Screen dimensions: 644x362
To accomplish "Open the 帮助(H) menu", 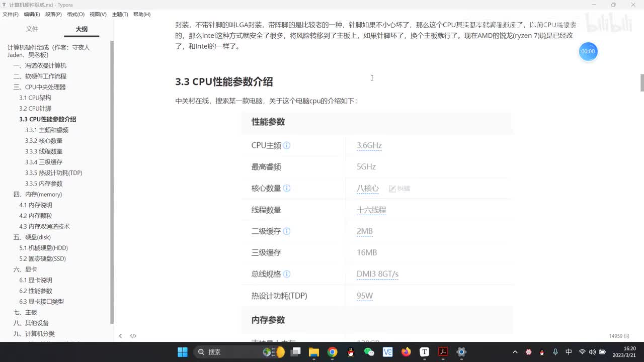I will tap(142, 14).
